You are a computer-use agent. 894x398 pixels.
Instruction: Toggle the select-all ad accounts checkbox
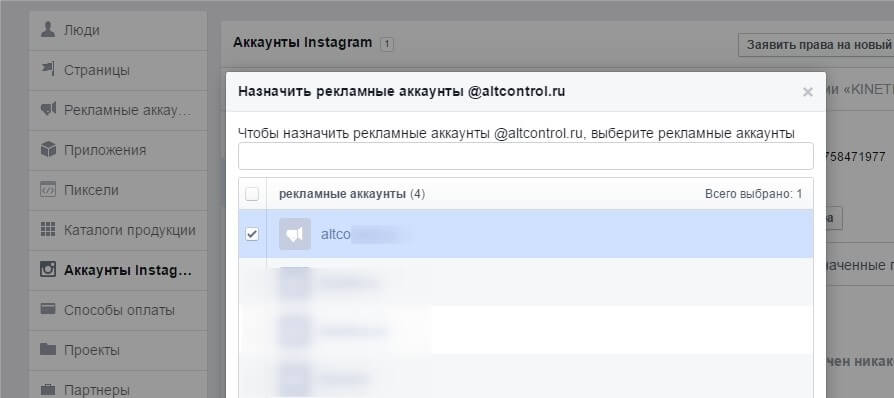[251, 194]
